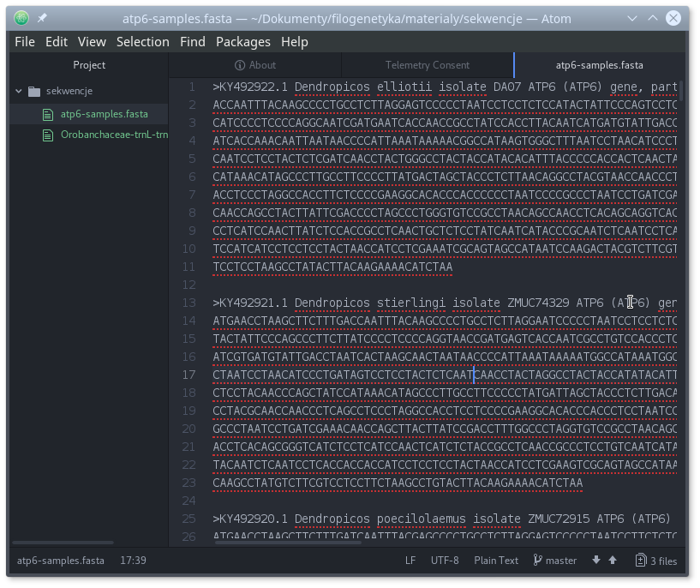Collapse the sekwencje project folder

19,91
